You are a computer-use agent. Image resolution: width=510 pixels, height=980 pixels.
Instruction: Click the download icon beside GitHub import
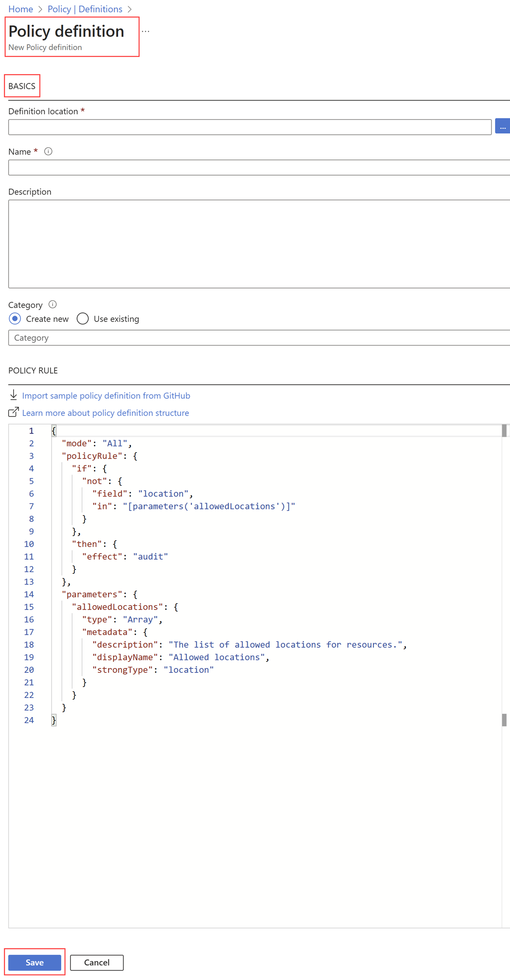point(14,395)
